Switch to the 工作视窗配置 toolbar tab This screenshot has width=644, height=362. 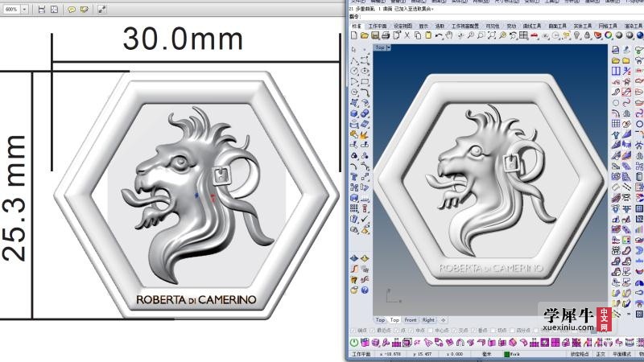click(x=465, y=26)
